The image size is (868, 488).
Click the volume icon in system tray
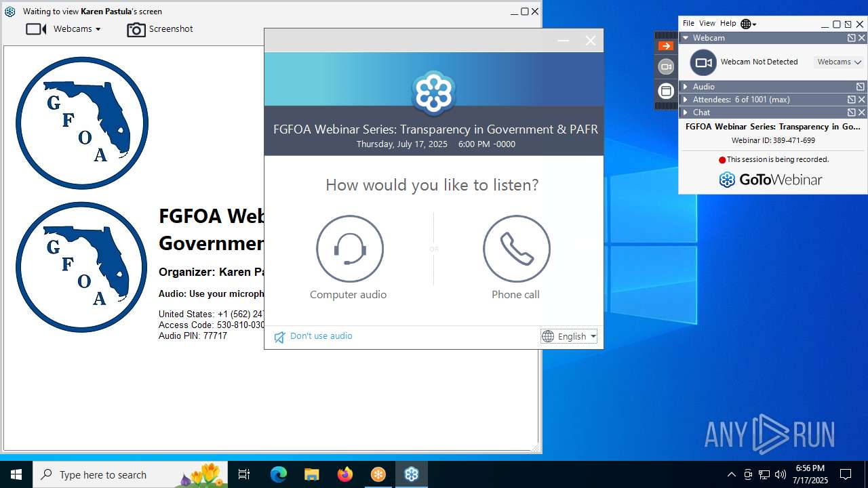781,474
